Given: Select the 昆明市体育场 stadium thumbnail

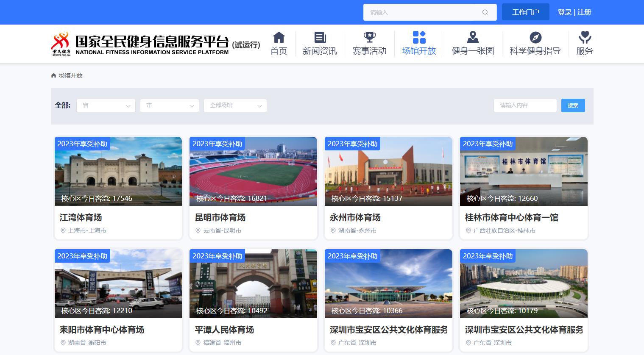Looking at the screenshot, I should pos(253,171).
